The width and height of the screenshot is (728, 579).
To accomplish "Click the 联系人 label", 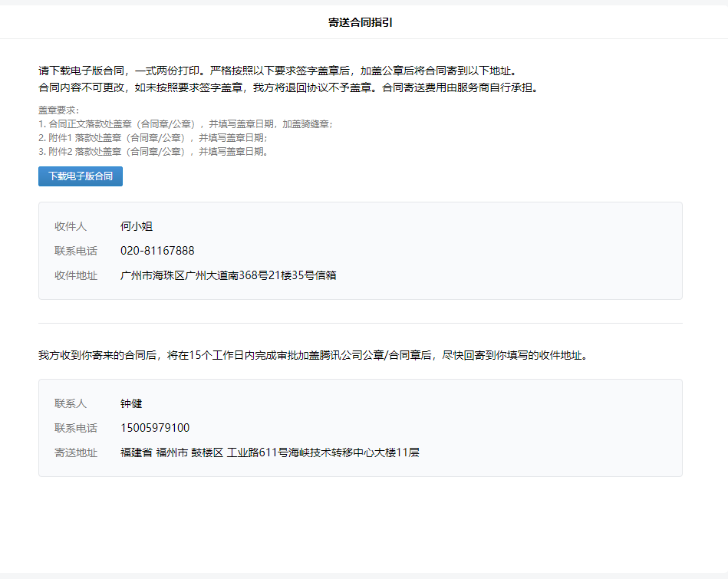I will point(71,403).
